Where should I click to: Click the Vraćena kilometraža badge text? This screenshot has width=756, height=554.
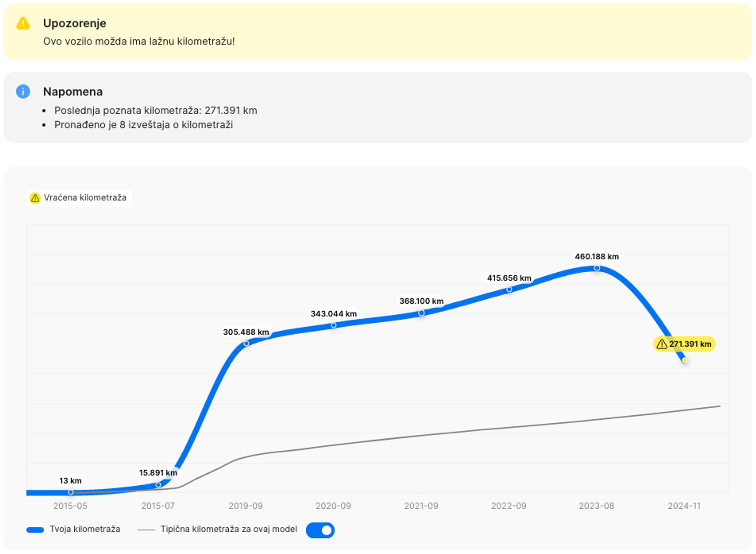(85, 198)
